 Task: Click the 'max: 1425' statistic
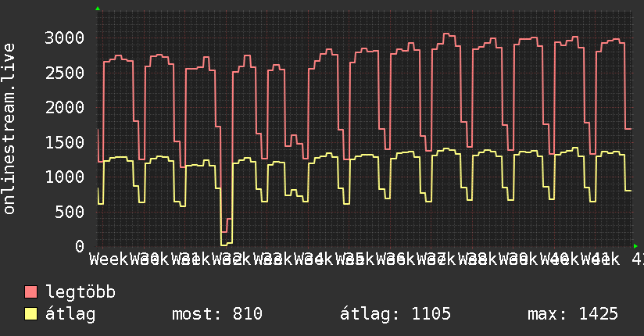point(573,314)
